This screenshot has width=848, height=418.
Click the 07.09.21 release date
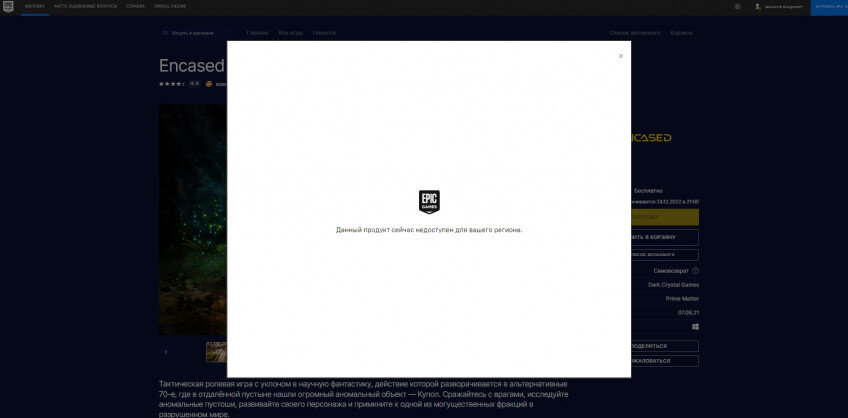click(x=688, y=313)
